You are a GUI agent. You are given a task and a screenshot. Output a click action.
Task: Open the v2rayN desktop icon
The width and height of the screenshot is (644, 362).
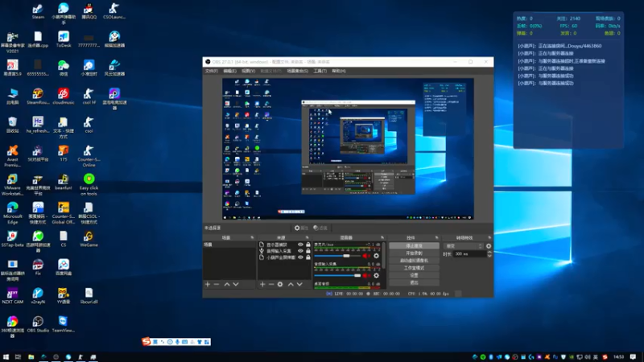coord(38,295)
